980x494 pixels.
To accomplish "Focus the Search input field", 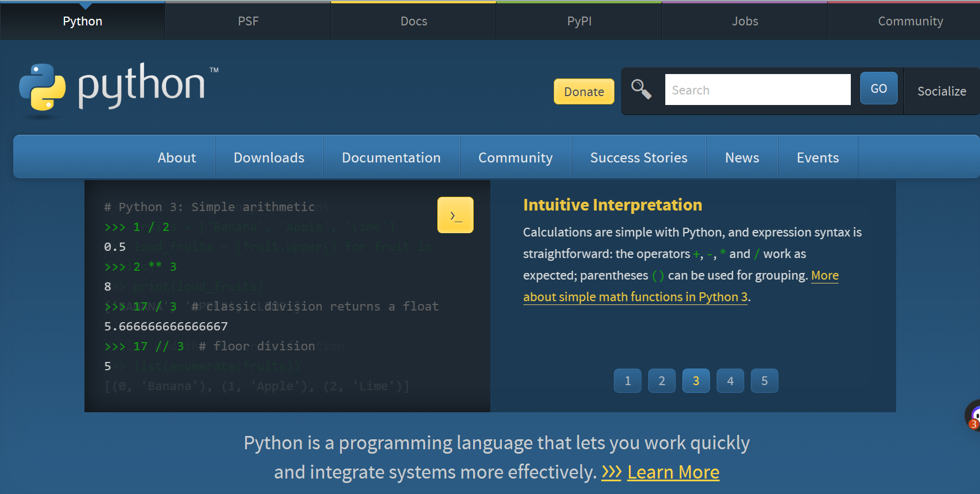I will tap(757, 90).
